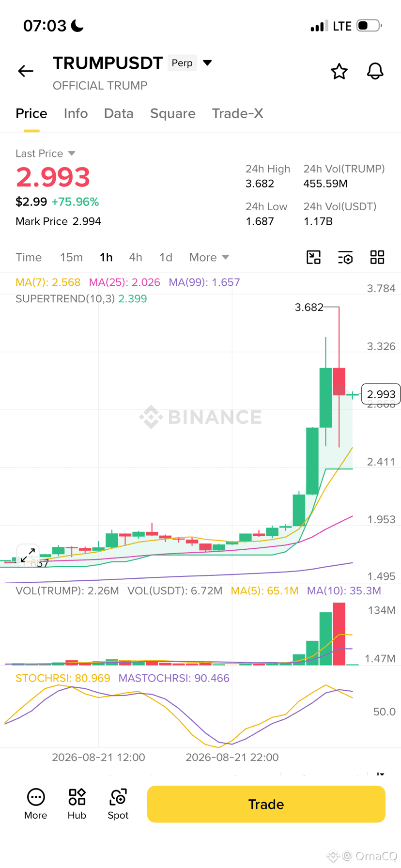Tap the VOL(TRUMP) 2.26M label
This screenshot has width=401, height=868.
coord(67,591)
